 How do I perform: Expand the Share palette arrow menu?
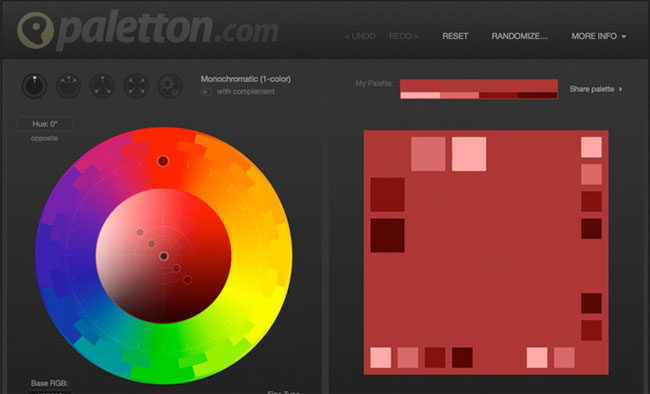pyautogui.click(x=596, y=89)
